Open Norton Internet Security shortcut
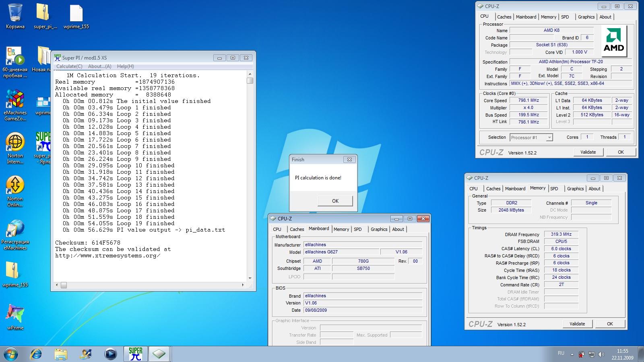 tap(15, 148)
